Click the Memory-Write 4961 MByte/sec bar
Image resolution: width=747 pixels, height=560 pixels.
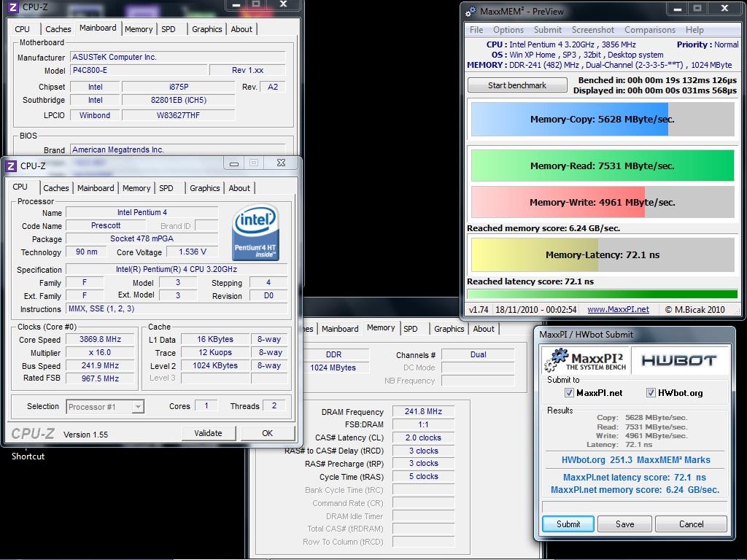click(x=603, y=202)
